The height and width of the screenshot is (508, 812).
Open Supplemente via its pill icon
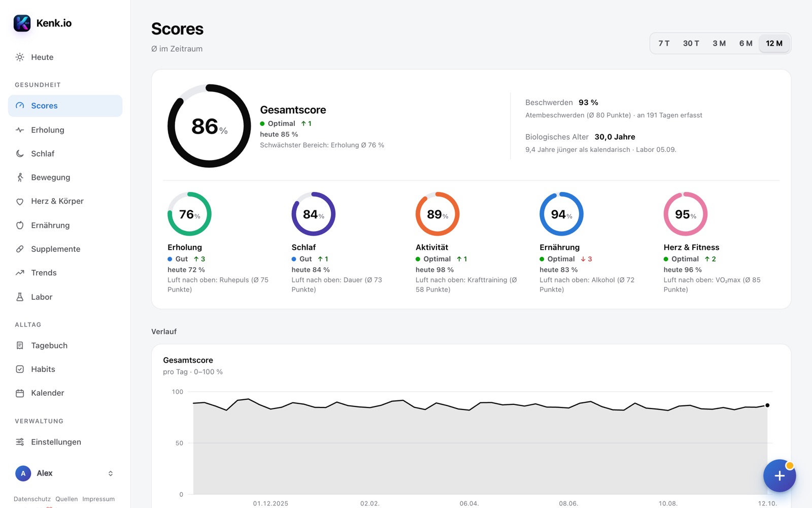(20, 249)
